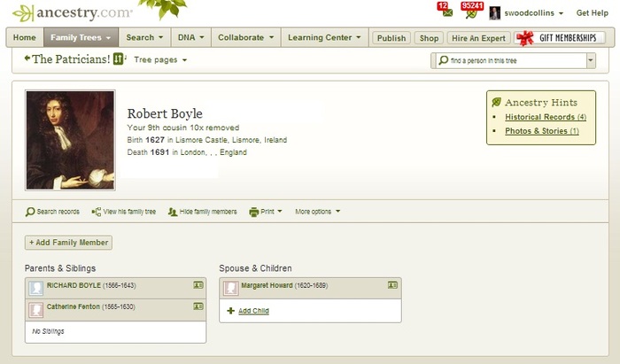Click the family tree diagram icon
The height and width of the screenshot is (364, 620).
(97, 212)
